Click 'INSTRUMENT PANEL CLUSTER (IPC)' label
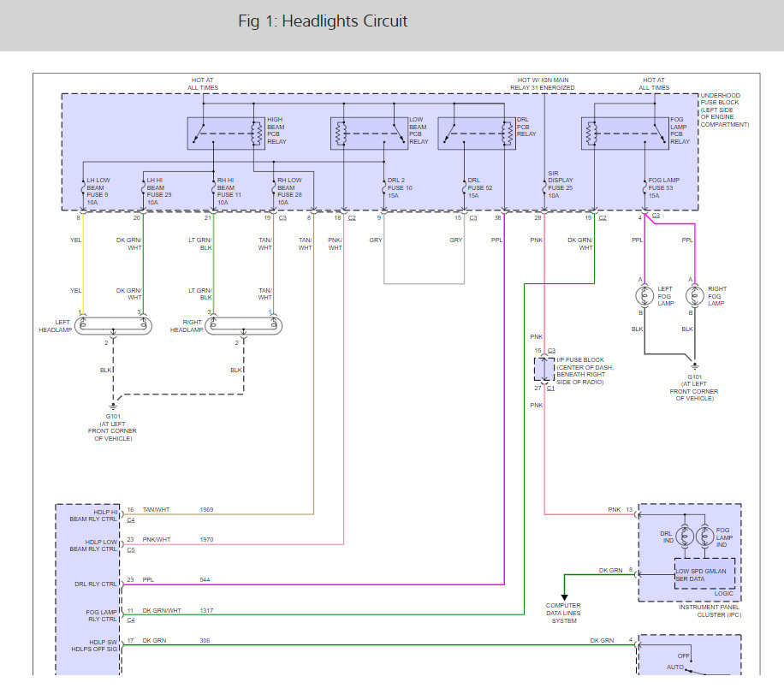 (x=710, y=611)
